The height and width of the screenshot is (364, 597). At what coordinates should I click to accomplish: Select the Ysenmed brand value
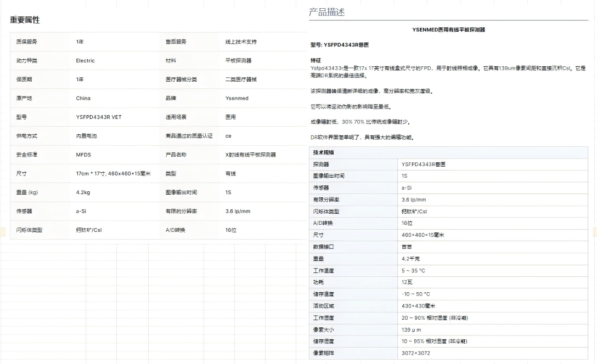coord(237,98)
